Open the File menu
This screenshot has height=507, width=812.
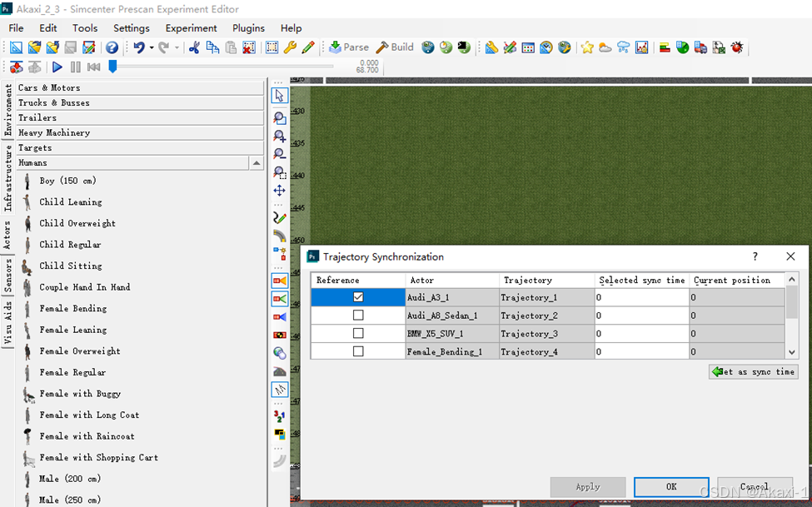16,28
